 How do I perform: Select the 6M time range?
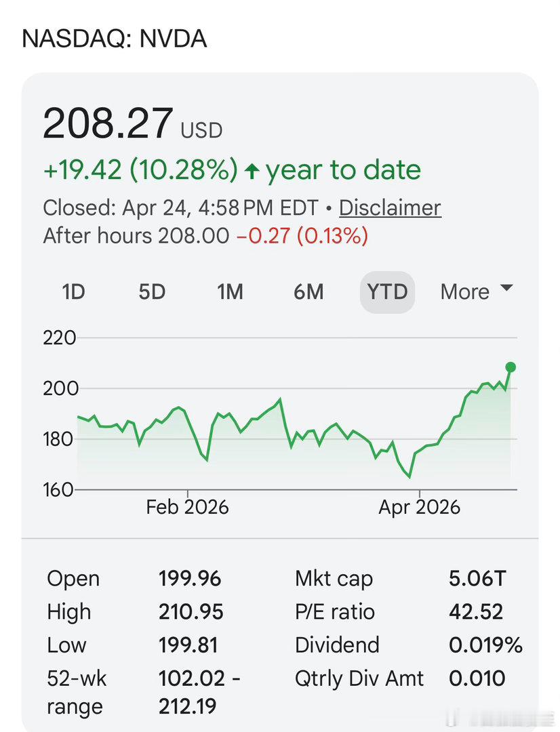(308, 292)
